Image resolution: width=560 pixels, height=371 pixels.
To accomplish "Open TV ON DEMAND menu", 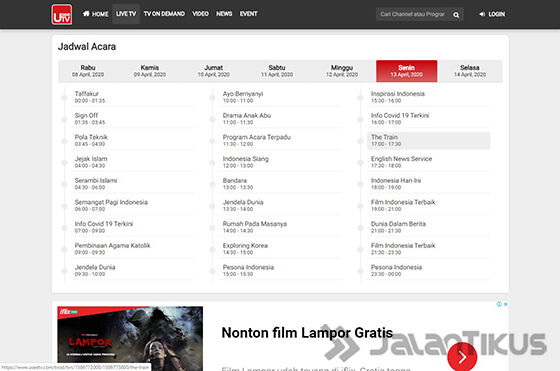I will (164, 14).
